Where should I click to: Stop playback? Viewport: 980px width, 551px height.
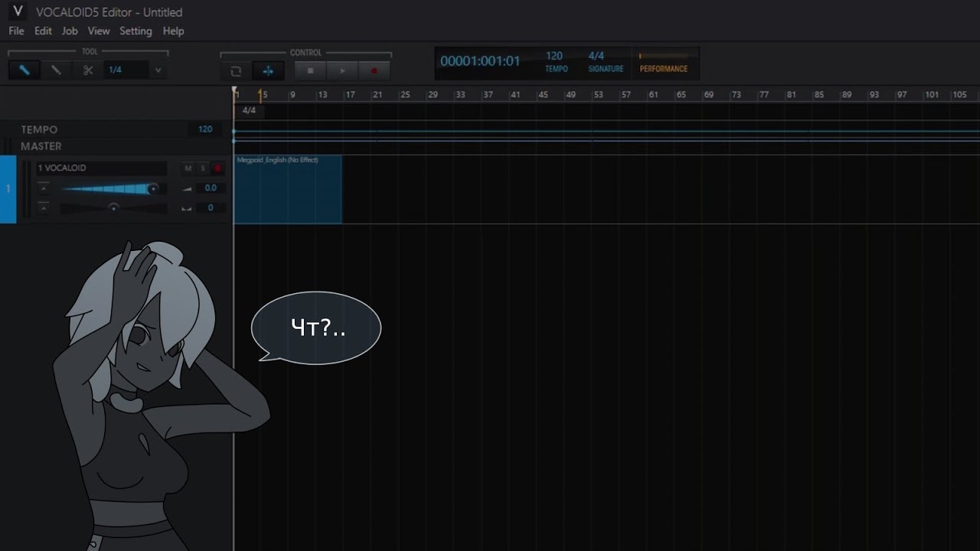click(x=310, y=70)
